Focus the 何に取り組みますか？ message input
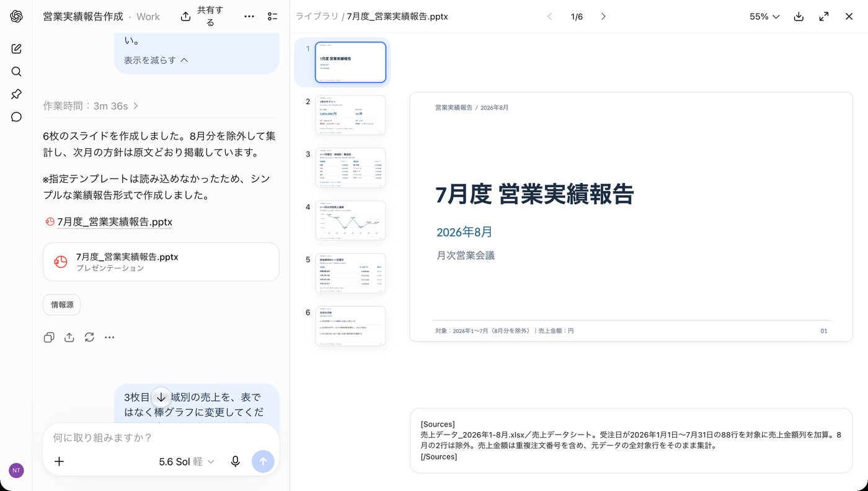This screenshot has height=491, width=868. 161,438
